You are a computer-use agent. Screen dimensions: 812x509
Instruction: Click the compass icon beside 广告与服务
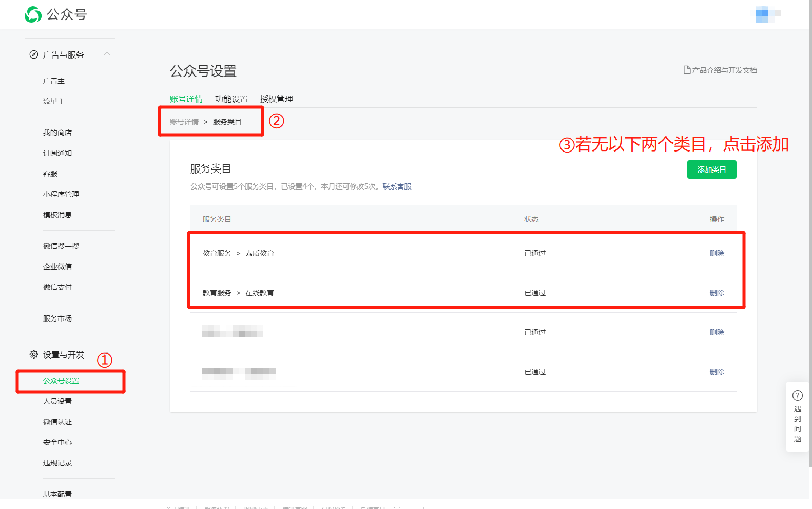pyautogui.click(x=34, y=54)
